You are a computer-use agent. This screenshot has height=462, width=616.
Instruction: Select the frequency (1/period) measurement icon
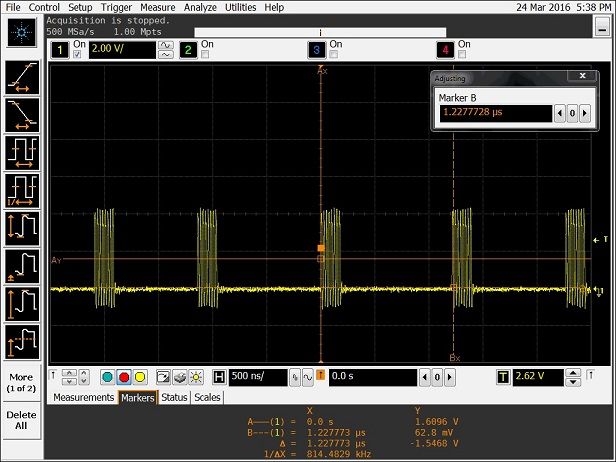22,191
